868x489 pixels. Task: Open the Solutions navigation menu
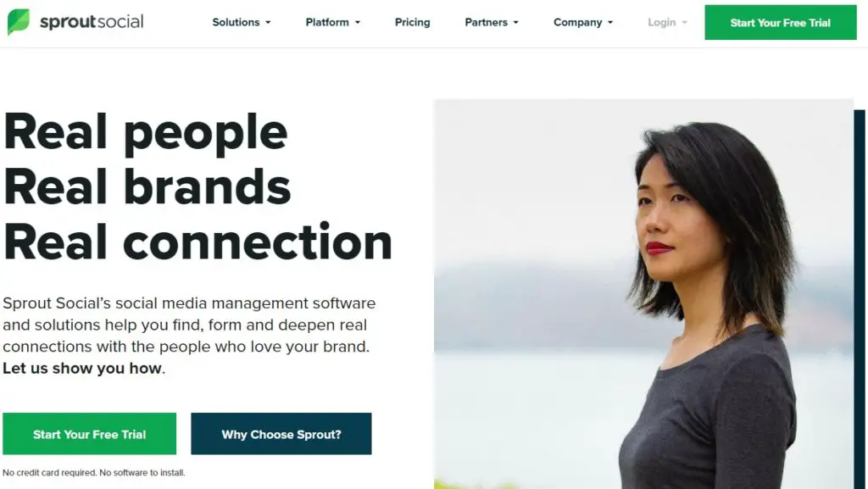pyautogui.click(x=236, y=22)
